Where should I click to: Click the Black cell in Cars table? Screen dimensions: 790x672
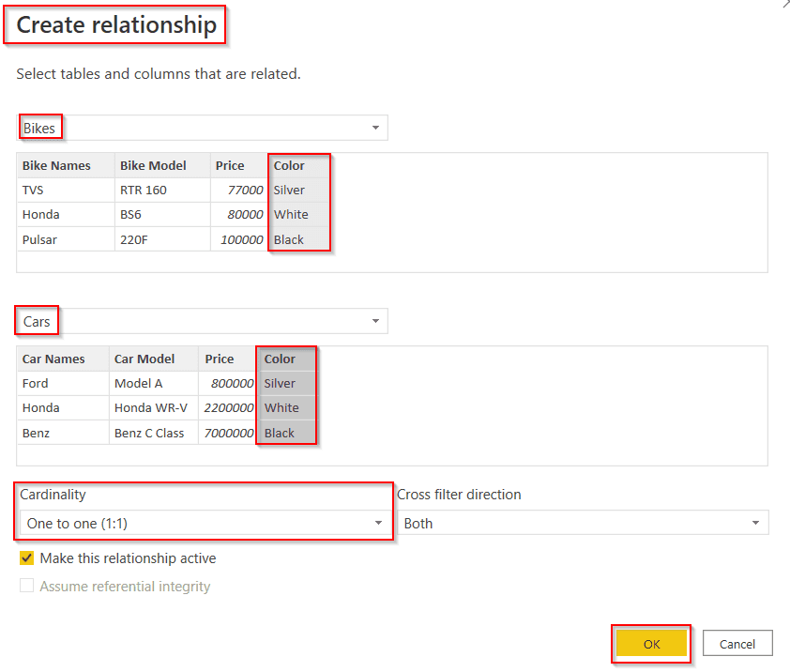[x=286, y=433]
